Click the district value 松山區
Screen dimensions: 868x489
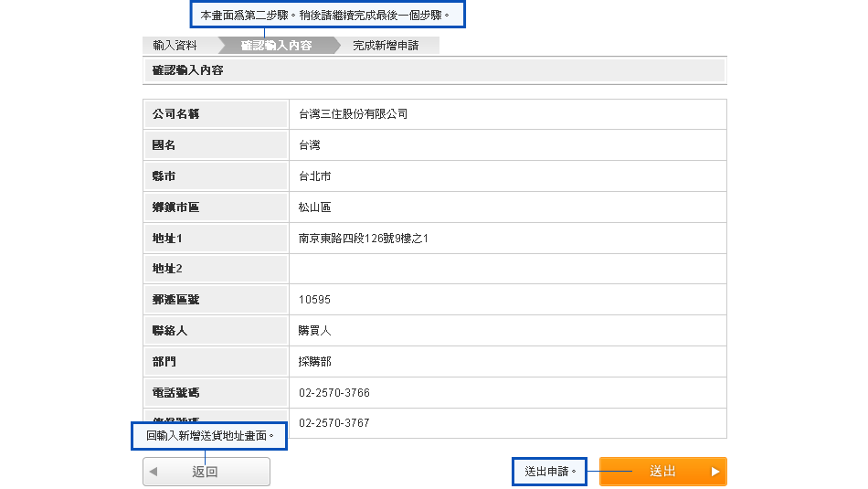pos(315,207)
